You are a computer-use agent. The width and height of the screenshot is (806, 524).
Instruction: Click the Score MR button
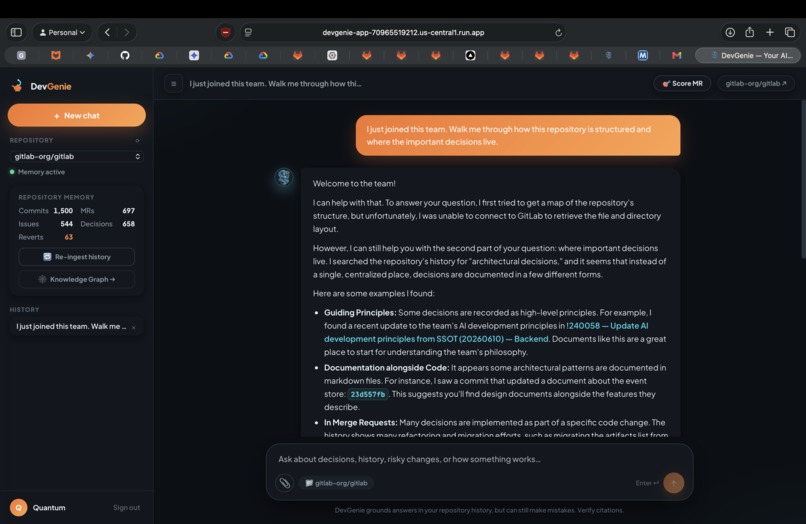(682, 83)
